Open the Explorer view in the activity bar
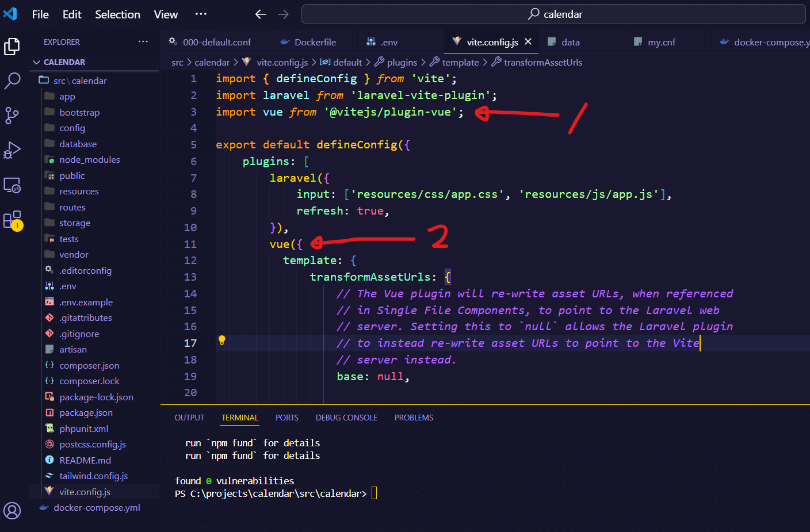810x532 pixels. 12,47
